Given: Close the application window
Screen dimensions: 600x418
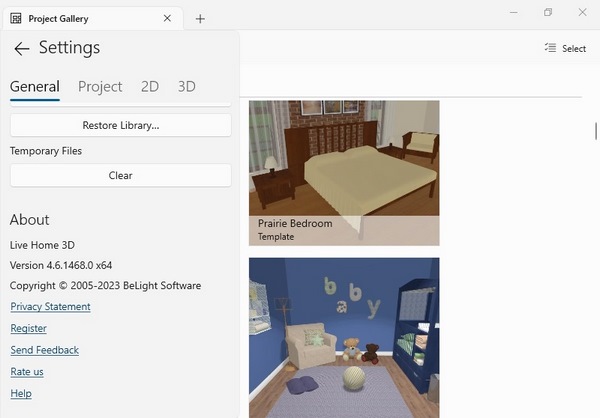Looking at the screenshot, I should coord(582,12).
